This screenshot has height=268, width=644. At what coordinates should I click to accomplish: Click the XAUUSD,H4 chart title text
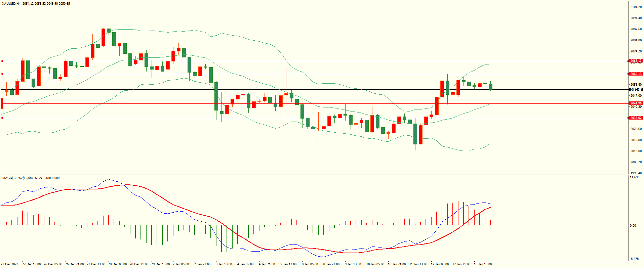click(x=11, y=4)
